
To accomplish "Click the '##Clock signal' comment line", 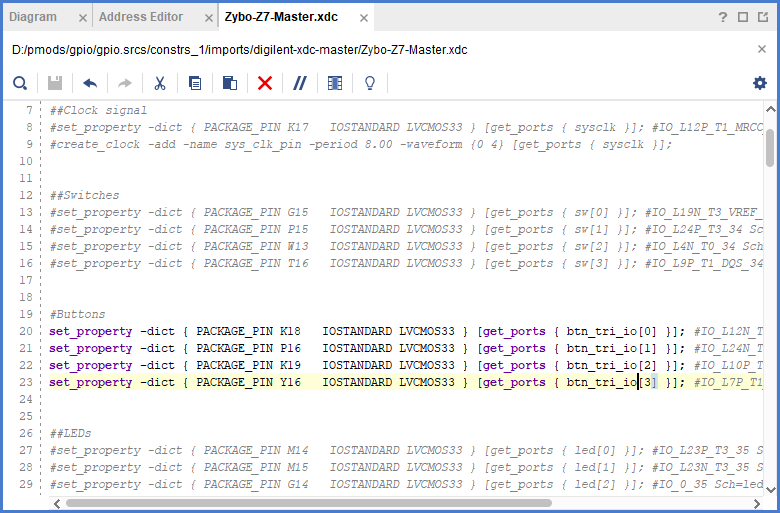I will [x=98, y=110].
